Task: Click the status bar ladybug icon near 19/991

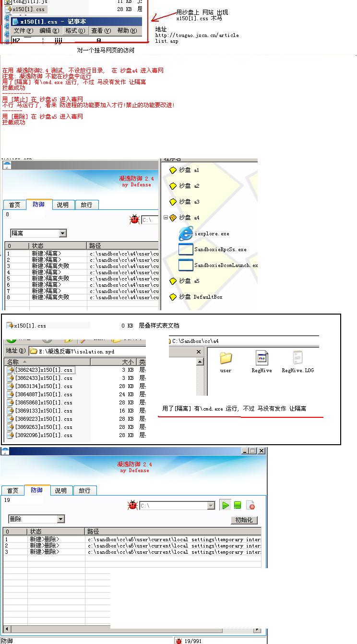Action: coord(179,641)
